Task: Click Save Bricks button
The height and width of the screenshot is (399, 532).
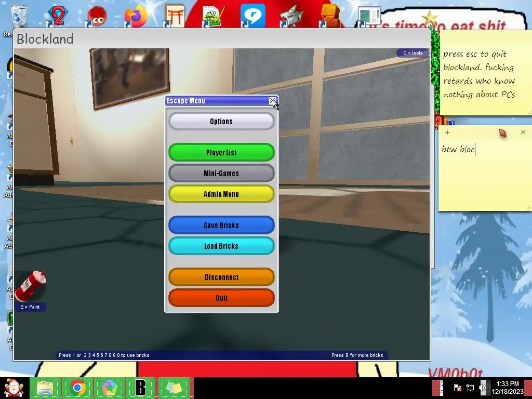Action: pyautogui.click(x=221, y=225)
